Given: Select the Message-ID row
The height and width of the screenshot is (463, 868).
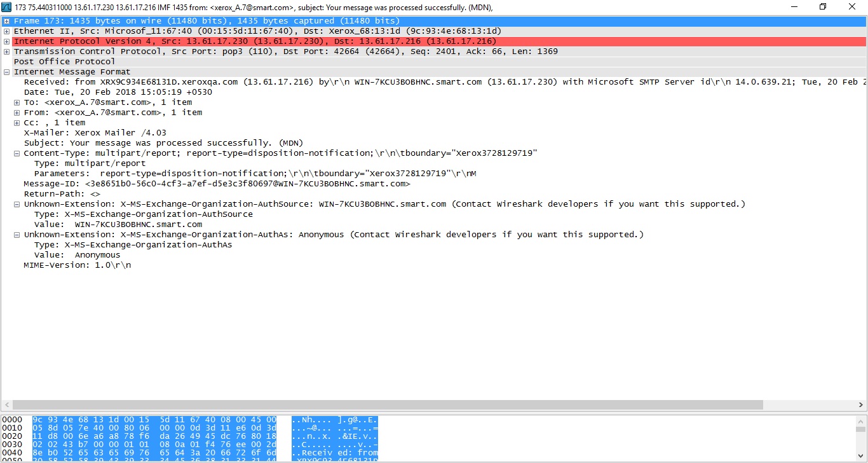Looking at the screenshot, I should click(x=434, y=184).
